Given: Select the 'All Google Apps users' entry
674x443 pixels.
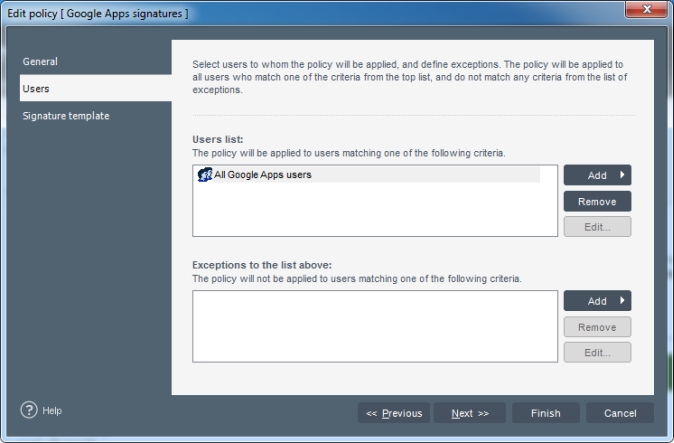Looking at the screenshot, I should (368, 175).
